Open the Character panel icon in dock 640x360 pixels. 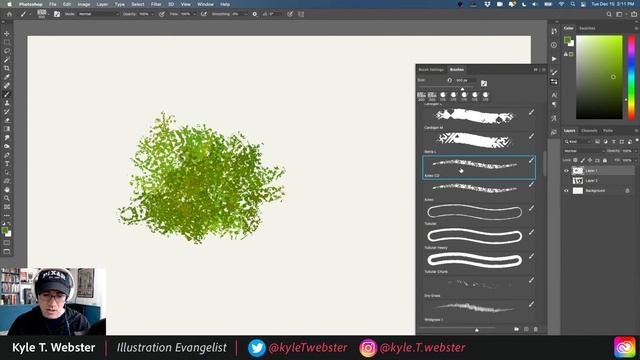pyautogui.click(x=554, y=95)
